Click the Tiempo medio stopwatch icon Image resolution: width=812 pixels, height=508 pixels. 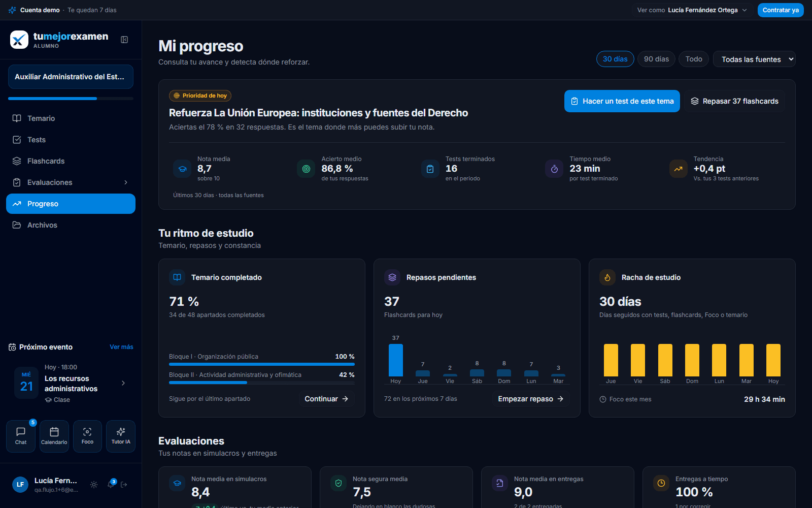[554, 169]
